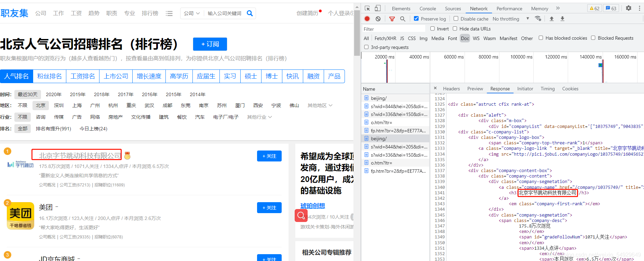
Task: Click the red floating search icon
Action: tap(301, 216)
